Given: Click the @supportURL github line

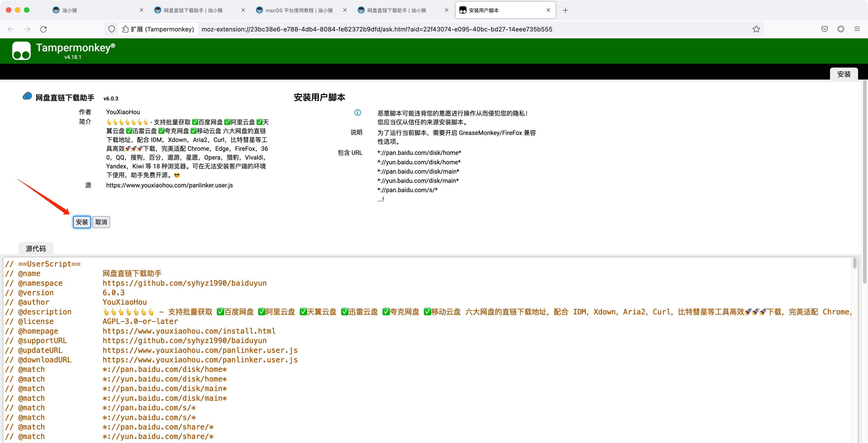Looking at the screenshot, I should click(x=136, y=340).
